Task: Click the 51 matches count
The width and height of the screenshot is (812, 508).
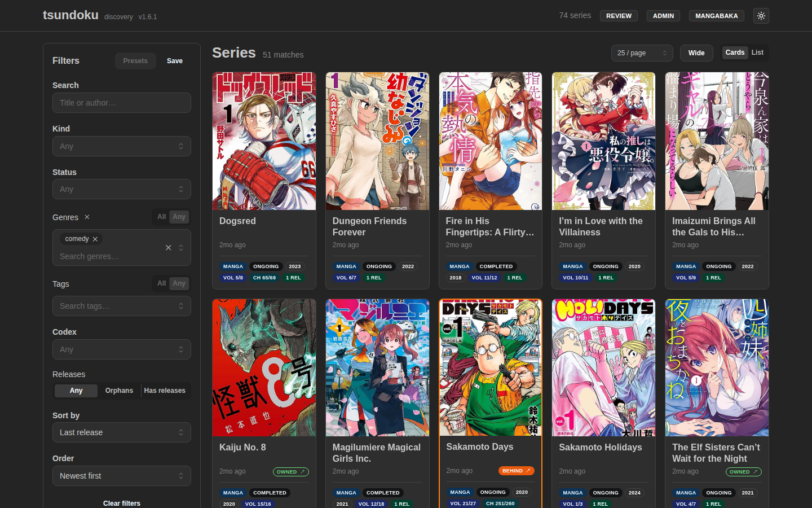Action: 283,55
